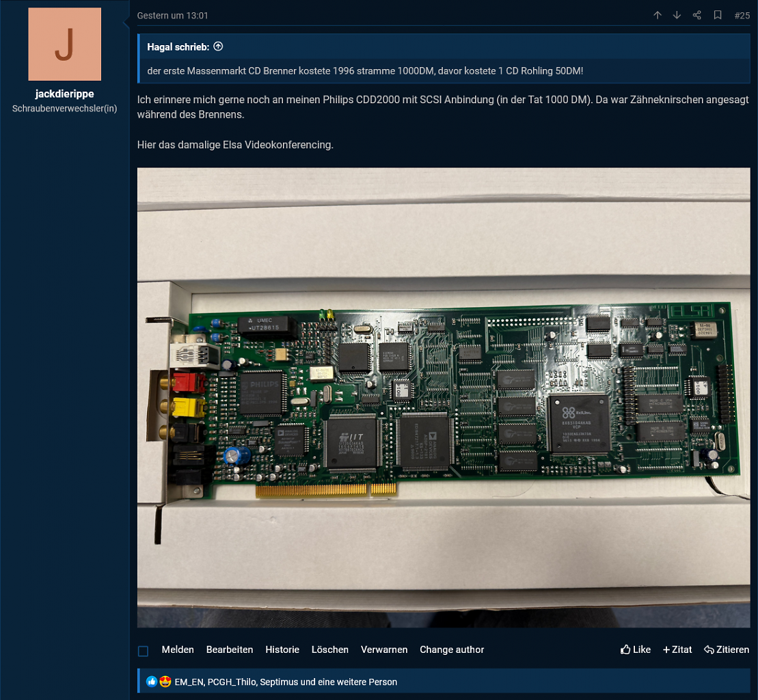Click the heart-eyes reaction emoji
This screenshot has height=700, width=758.
[x=165, y=682]
